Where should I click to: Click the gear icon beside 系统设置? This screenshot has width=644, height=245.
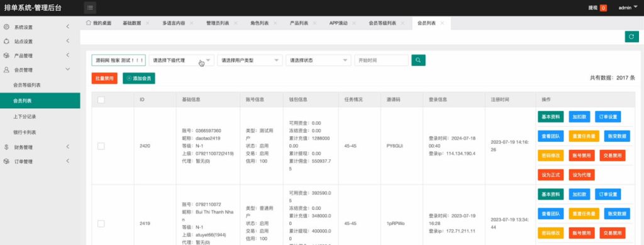[6, 26]
